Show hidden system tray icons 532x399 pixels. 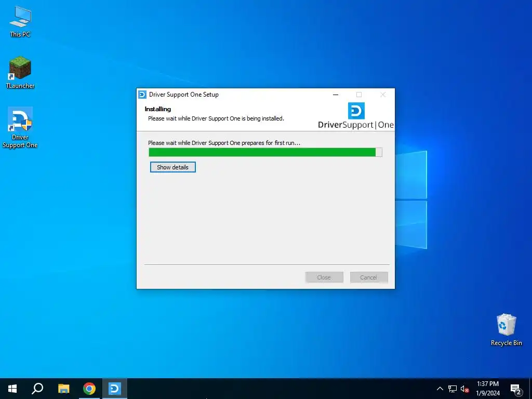[x=440, y=389]
